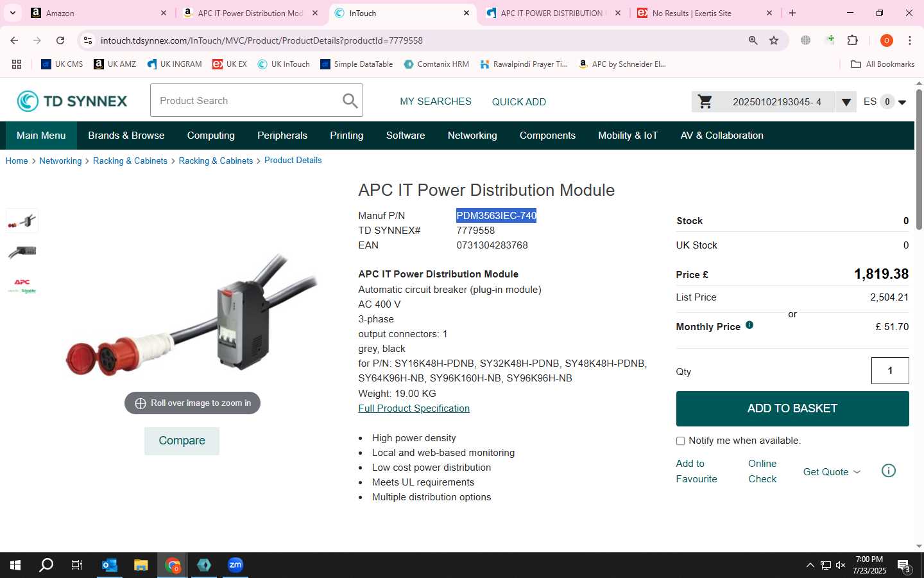Open the shopping basket cart icon

[x=705, y=101]
